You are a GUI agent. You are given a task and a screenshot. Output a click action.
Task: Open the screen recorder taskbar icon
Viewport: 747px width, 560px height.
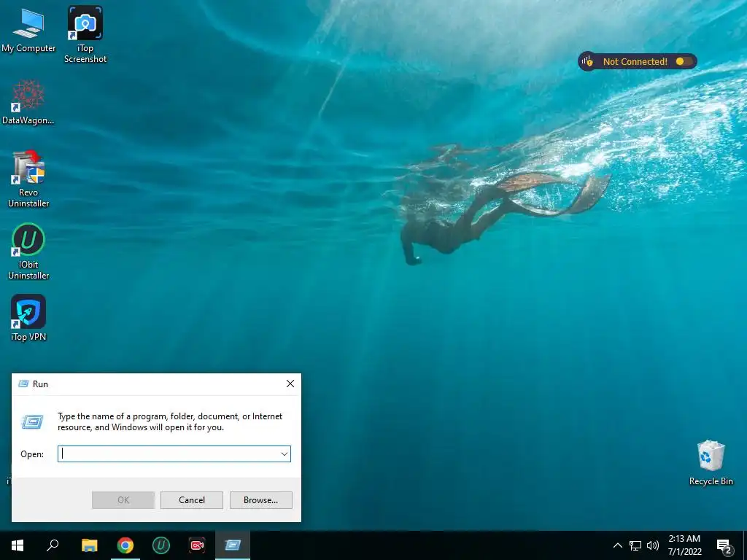tap(197, 545)
